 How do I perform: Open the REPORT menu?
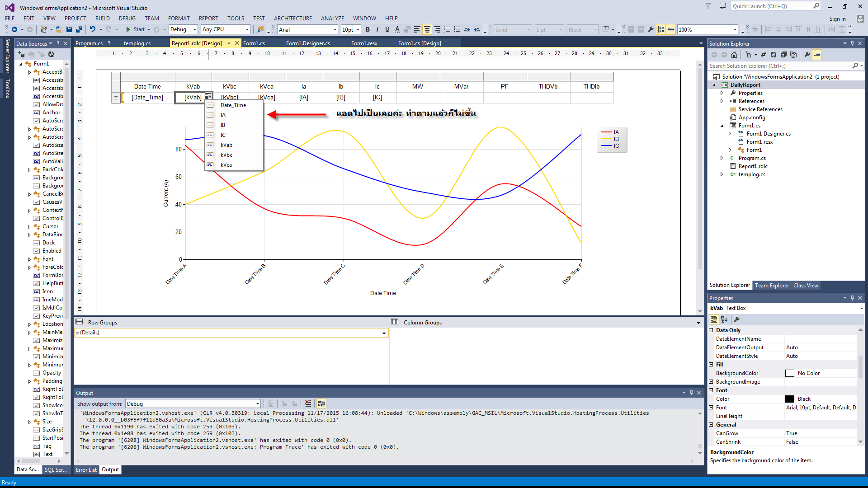click(208, 19)
